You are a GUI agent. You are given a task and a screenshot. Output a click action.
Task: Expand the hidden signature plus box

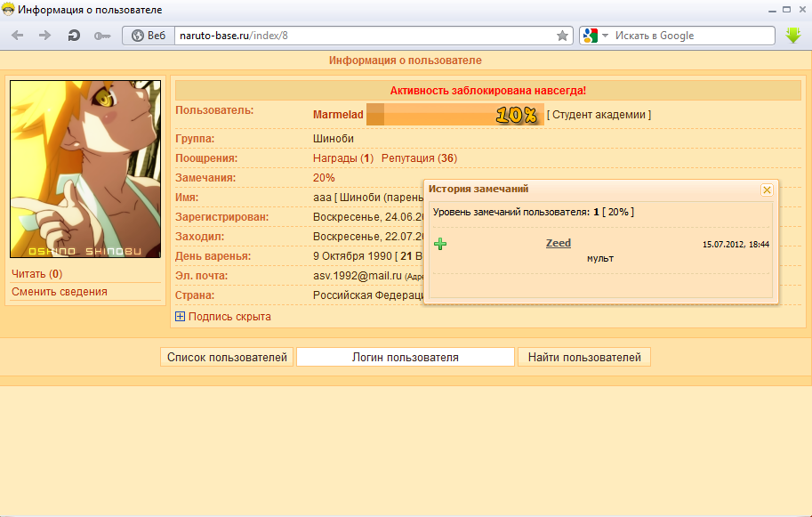(180, 317)
